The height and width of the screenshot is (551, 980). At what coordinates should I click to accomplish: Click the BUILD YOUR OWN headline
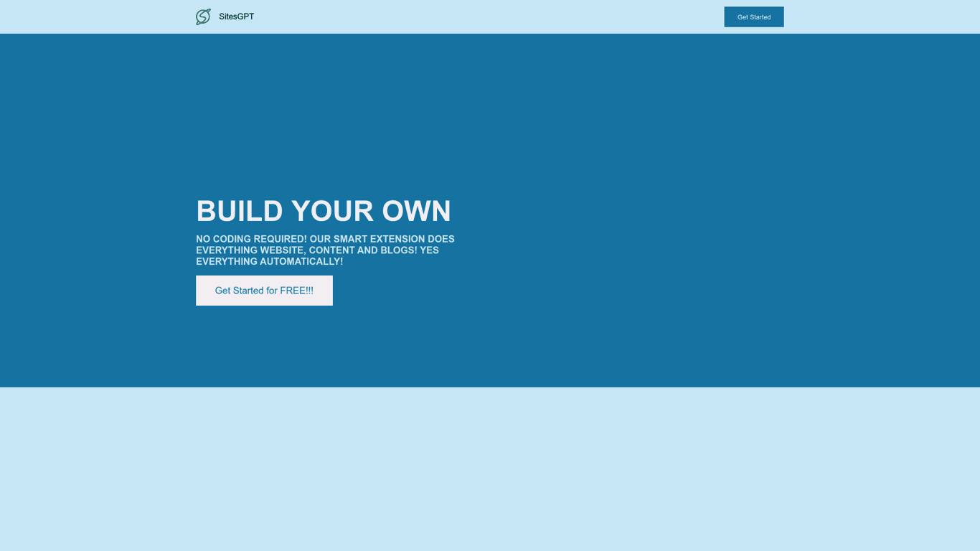tap(324, 211)
